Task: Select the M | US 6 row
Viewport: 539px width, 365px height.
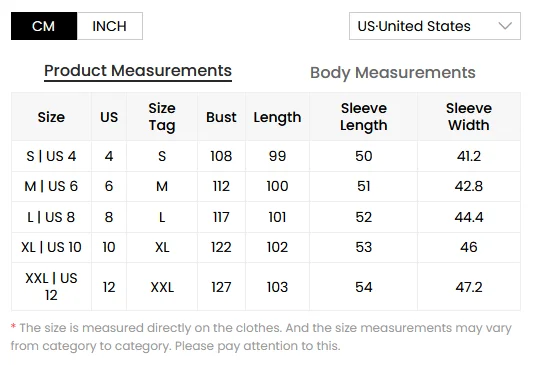Action: click(266, 186)
